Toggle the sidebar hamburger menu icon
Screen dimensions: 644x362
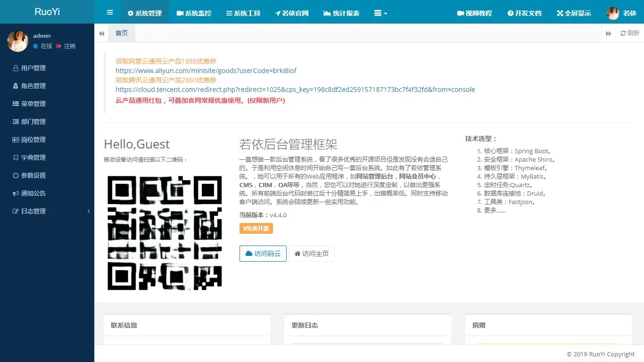click(x=110, y=13)
